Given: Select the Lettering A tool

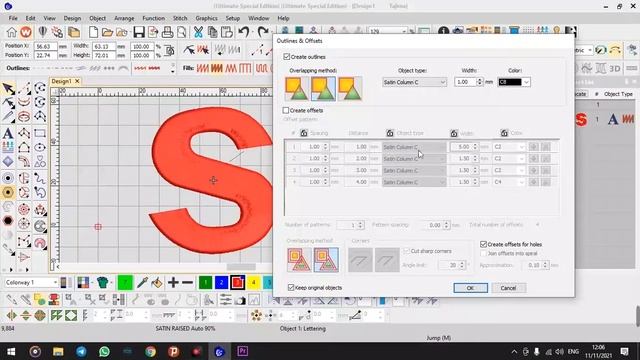Looking at the screenshot, I should click(8, 133).
